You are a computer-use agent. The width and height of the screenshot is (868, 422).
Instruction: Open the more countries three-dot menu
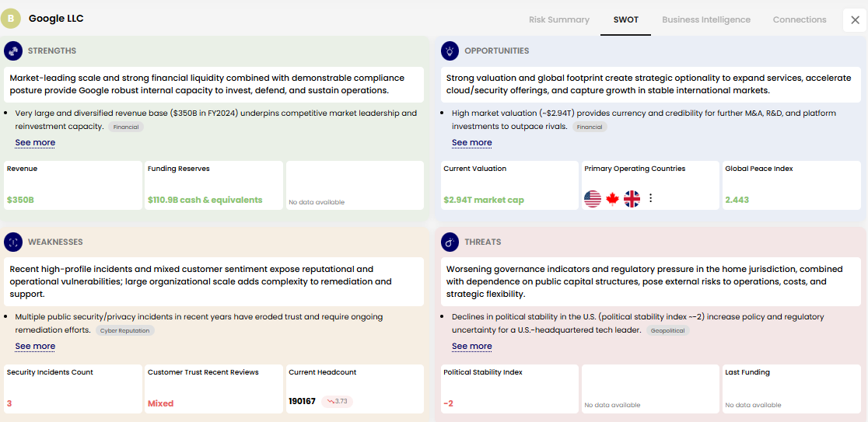(x=651, y=198)
